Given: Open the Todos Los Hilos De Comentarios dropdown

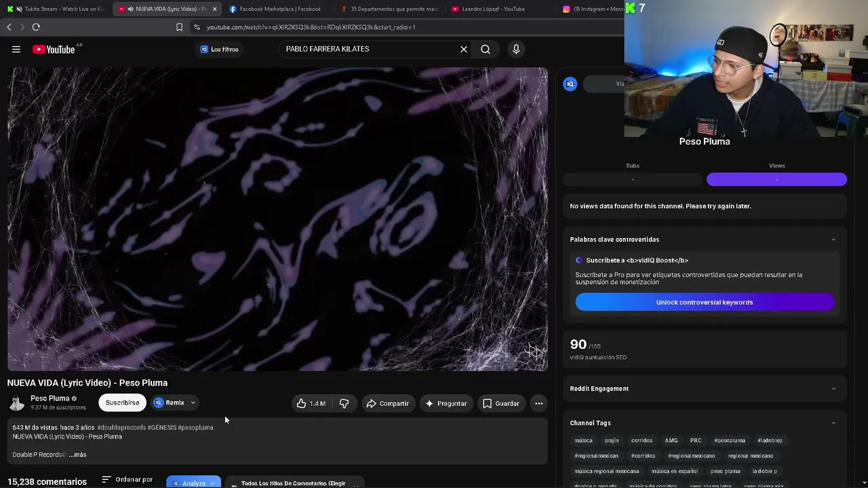Looking at the screenshot, I should (x=294, y=483).
